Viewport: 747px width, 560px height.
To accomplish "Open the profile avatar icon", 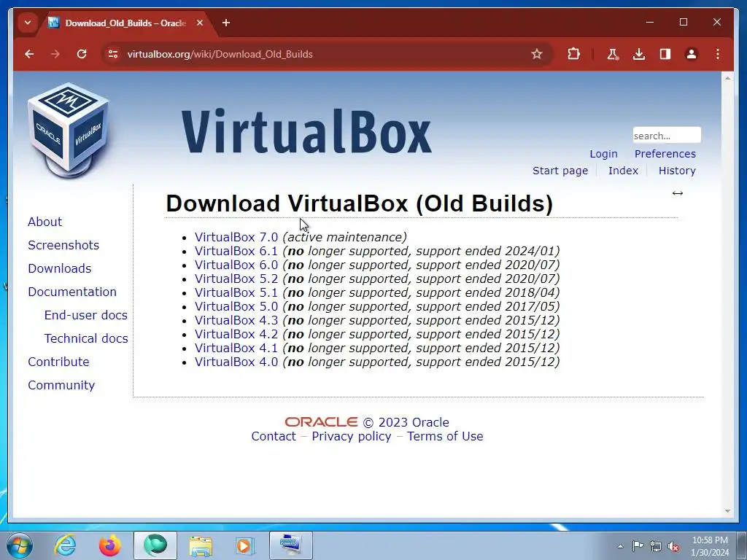I will 692,54.
